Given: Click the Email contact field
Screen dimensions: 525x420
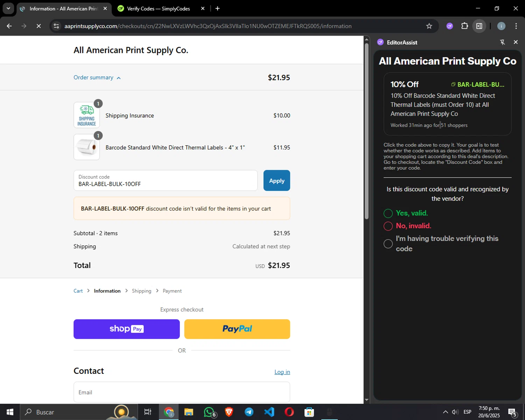Looking at the screenshot, I should tap(182, 392).
